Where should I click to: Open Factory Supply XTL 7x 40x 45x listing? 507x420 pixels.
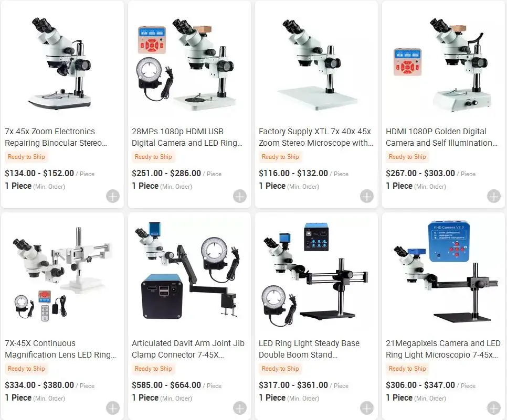pos(315,137)
